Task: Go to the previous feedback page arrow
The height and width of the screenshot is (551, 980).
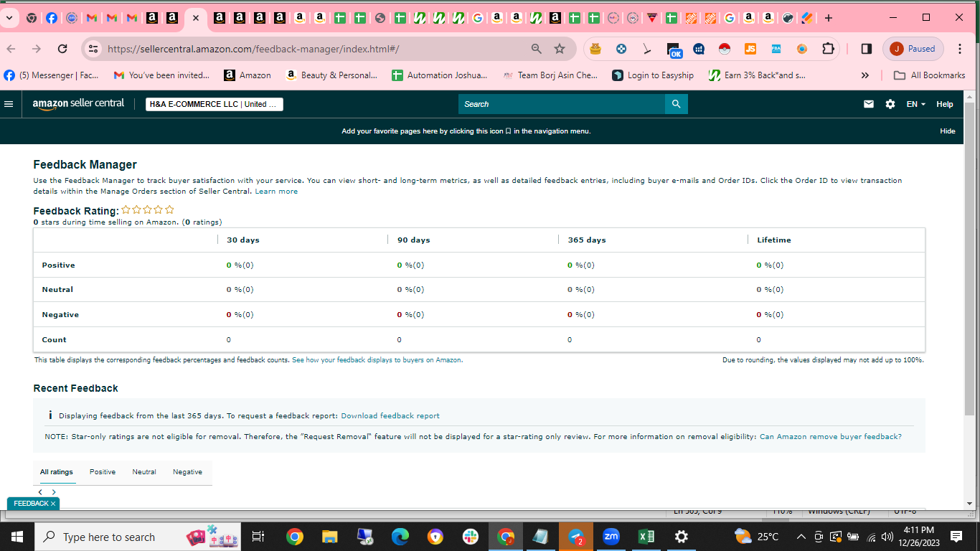Action: [x=40, y=492]
